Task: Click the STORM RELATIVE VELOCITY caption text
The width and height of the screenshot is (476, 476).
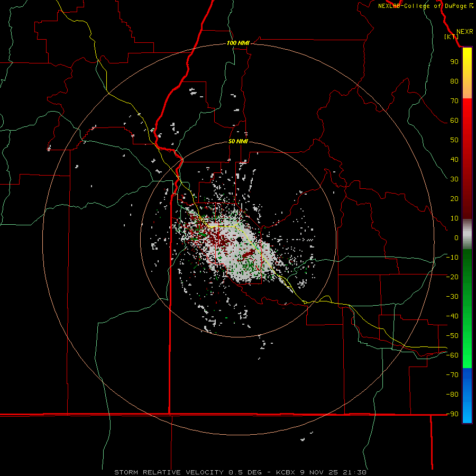Action: (x=170, y=472)
